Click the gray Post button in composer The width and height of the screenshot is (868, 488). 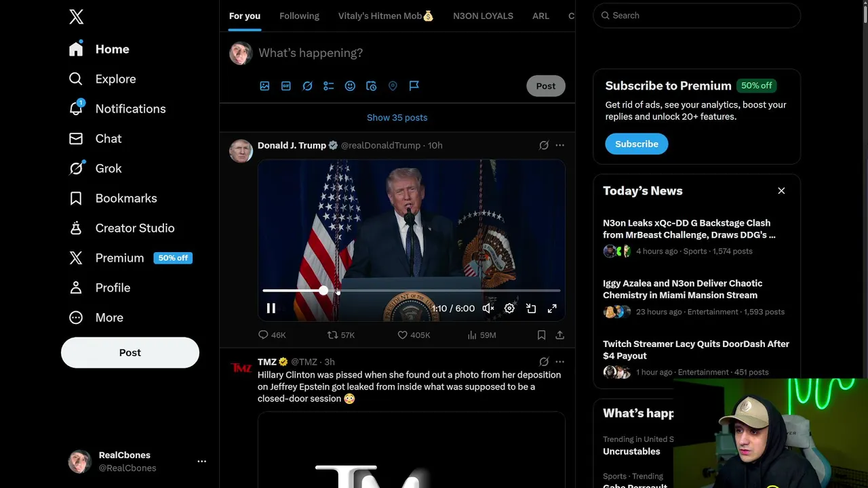point(546,86)
